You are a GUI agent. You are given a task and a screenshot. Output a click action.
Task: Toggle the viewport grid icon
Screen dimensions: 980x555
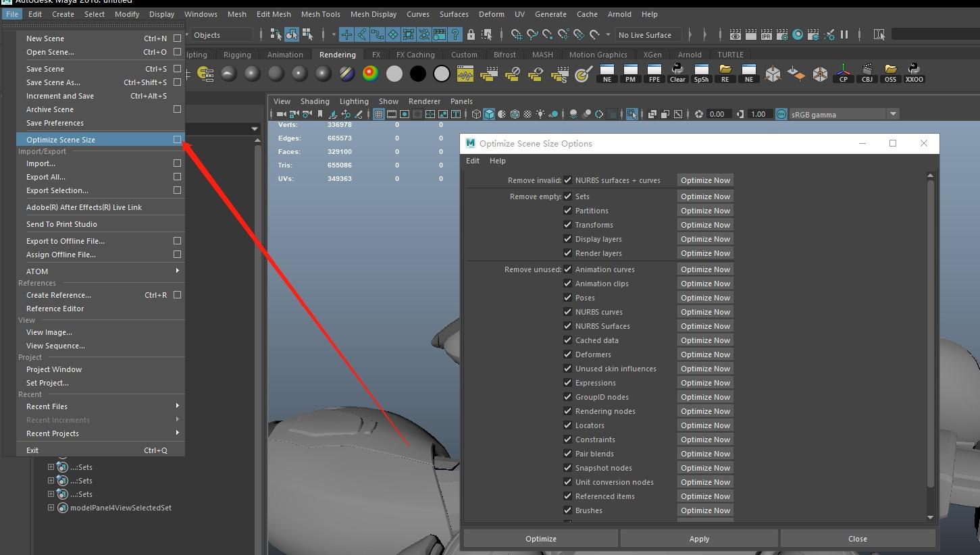point(379,114)
